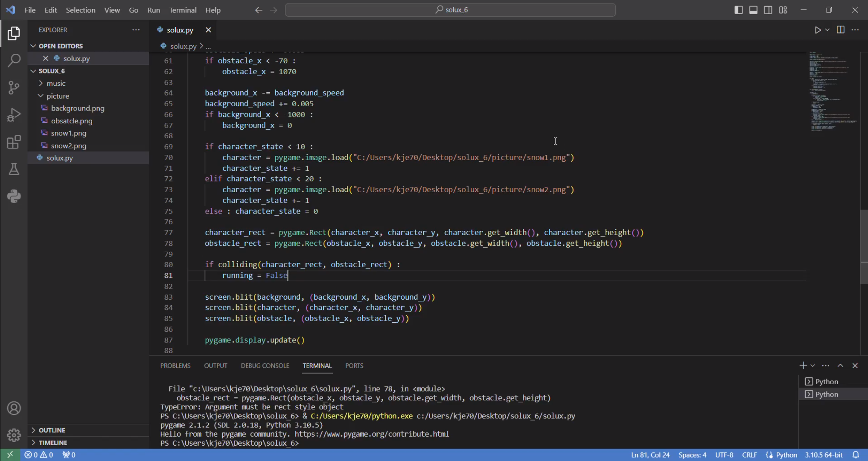Viewport: 868px width, 461px height.
Task: Click the search box showing solux_6
Action: coord(450,10)
